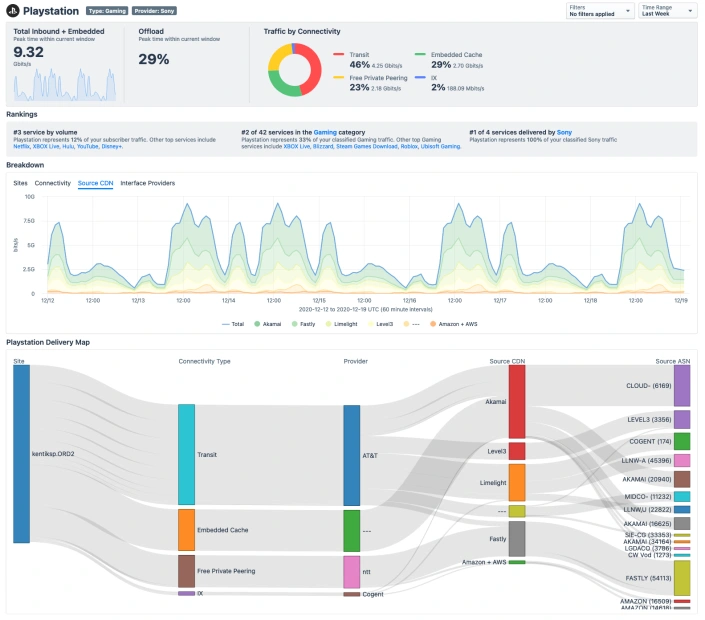Select the Embedded Cache Sankey node

tap(187, 530)
